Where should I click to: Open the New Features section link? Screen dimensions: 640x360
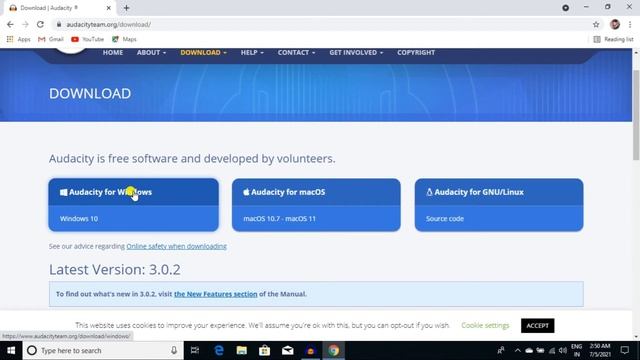[x=216, y=294]
